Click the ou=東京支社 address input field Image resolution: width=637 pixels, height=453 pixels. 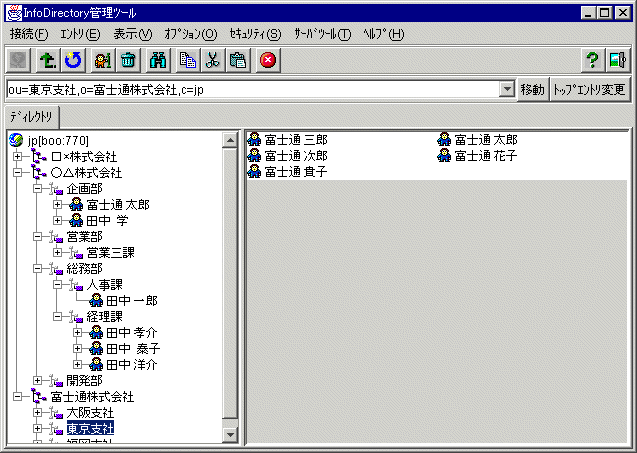click(x=253, y=89)
